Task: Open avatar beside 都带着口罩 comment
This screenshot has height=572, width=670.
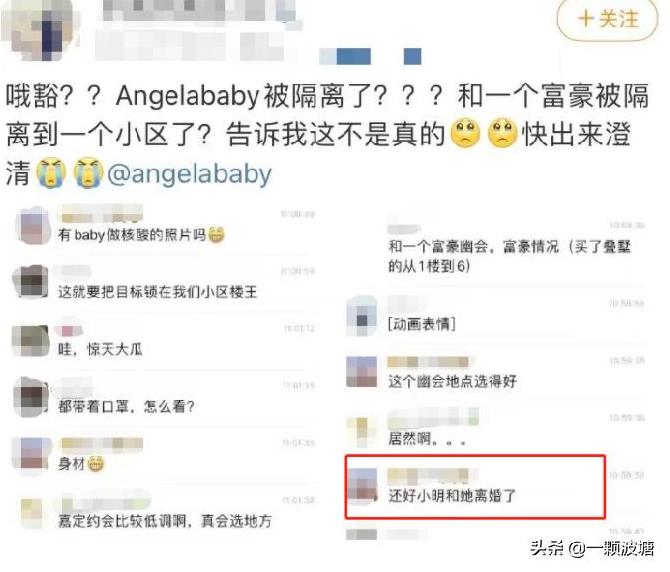Action: click(x=31, y=396)
